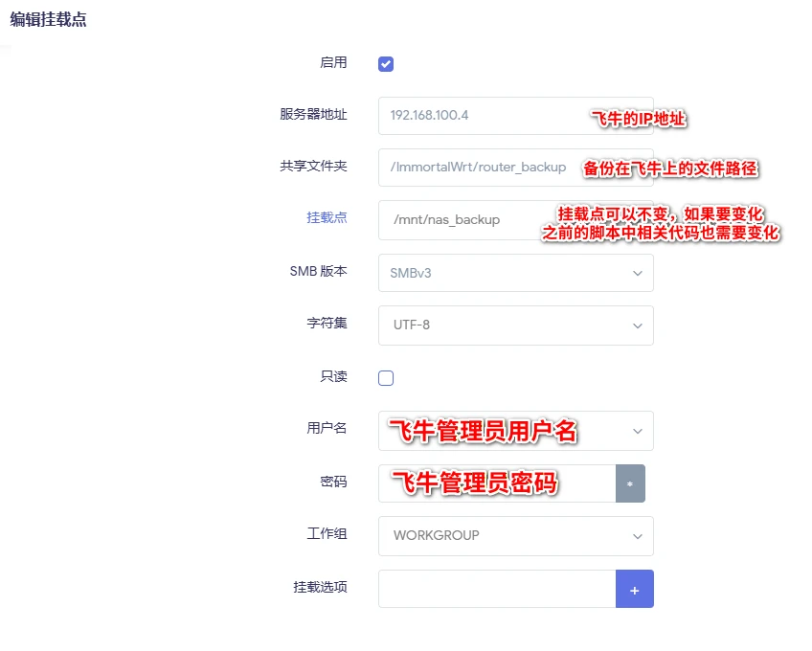This screenshot has height=651, width=812.
Task: Toggle the 只读 read-only checkbox
Action: coord(386,377)
